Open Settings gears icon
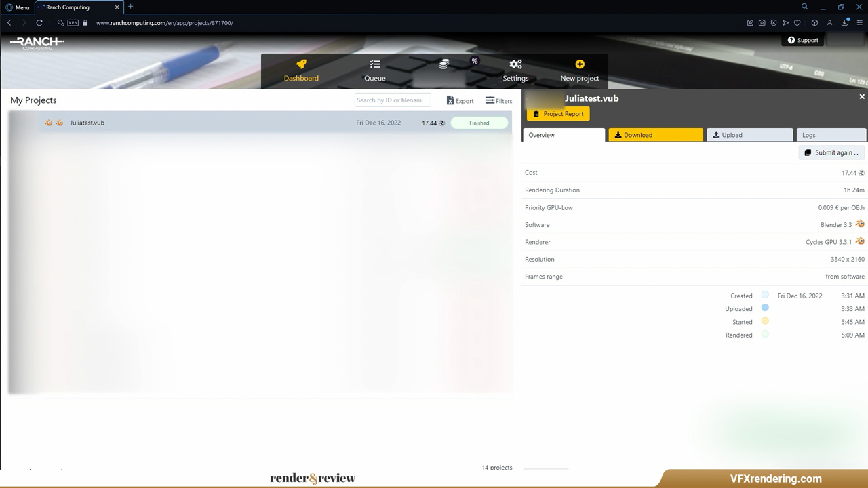 click(515, 64)
